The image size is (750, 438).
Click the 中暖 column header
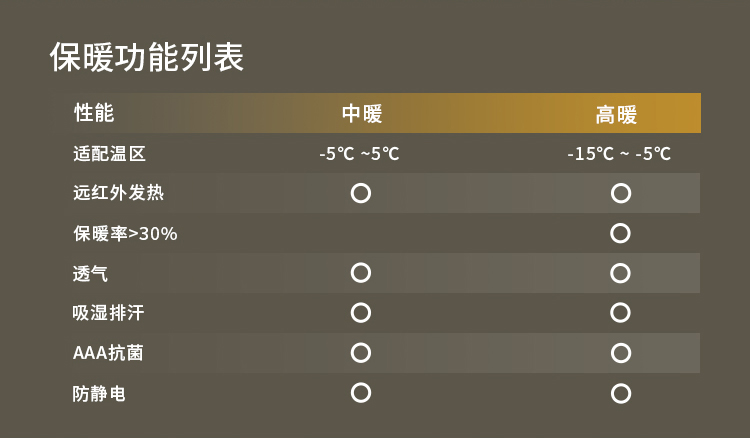pos(362,114)
